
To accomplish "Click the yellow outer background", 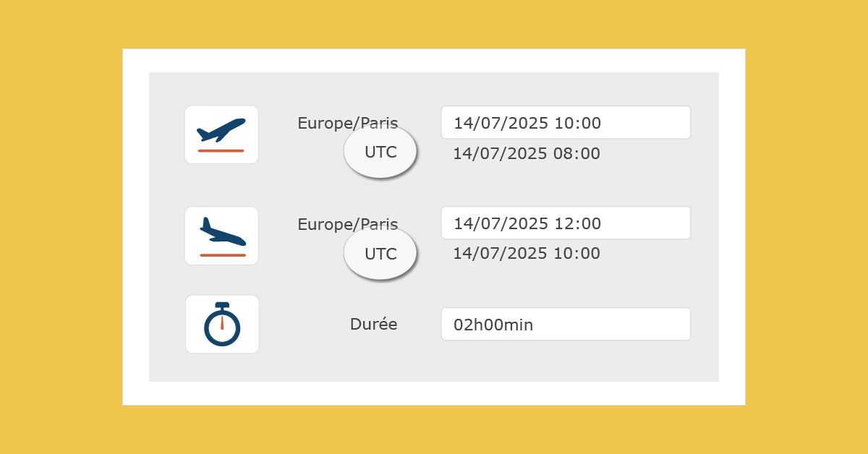I will click(61, 227).
